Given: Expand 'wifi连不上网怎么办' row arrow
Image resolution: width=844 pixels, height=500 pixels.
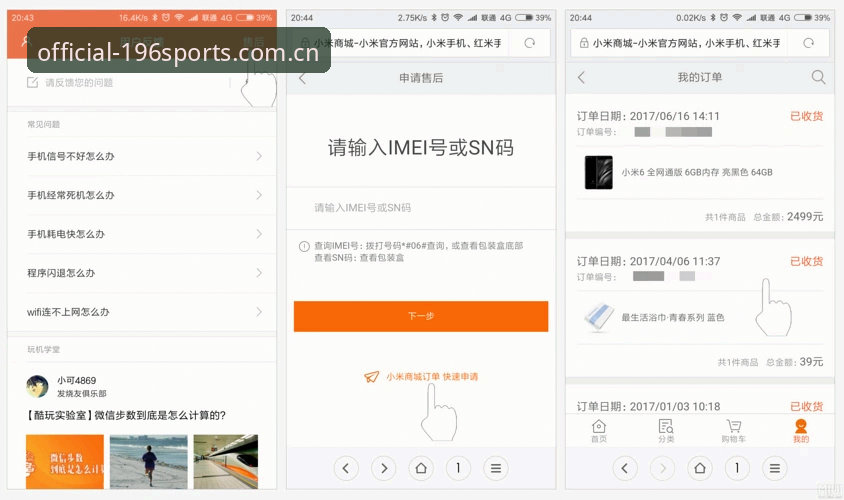Looking at the screenshot, I should (259, 312).
